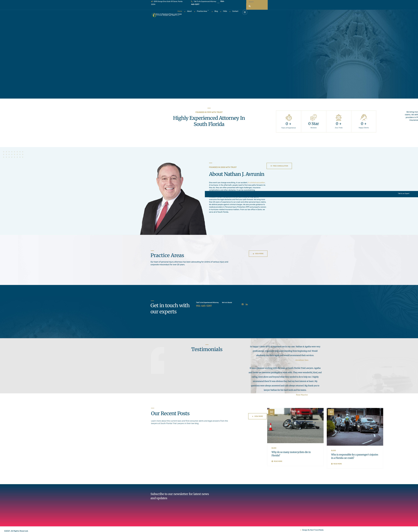Click the Annelisse Jara testimonial name

[x=302, y=360]
